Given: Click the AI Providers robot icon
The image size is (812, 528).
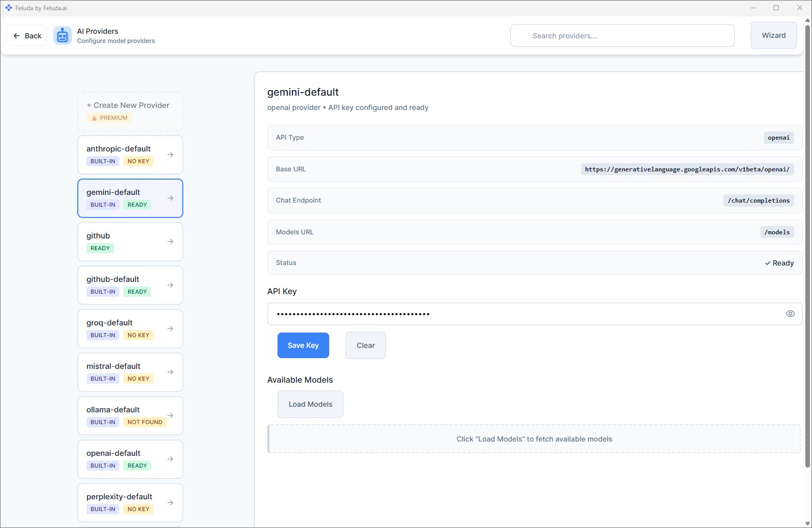Looking at the screenshot, I should (x=62, y=36).
